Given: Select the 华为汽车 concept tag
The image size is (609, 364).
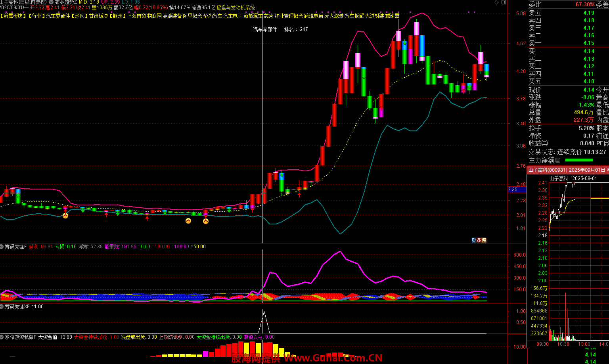Looking at the screenshot, I should [212, 16].
